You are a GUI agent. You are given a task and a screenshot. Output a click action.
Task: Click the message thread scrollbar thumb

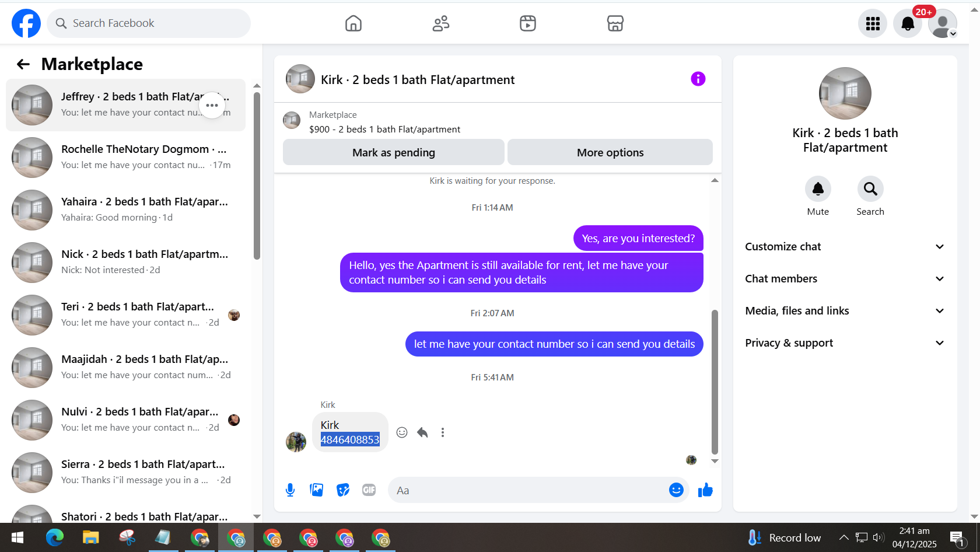point(715,382)
